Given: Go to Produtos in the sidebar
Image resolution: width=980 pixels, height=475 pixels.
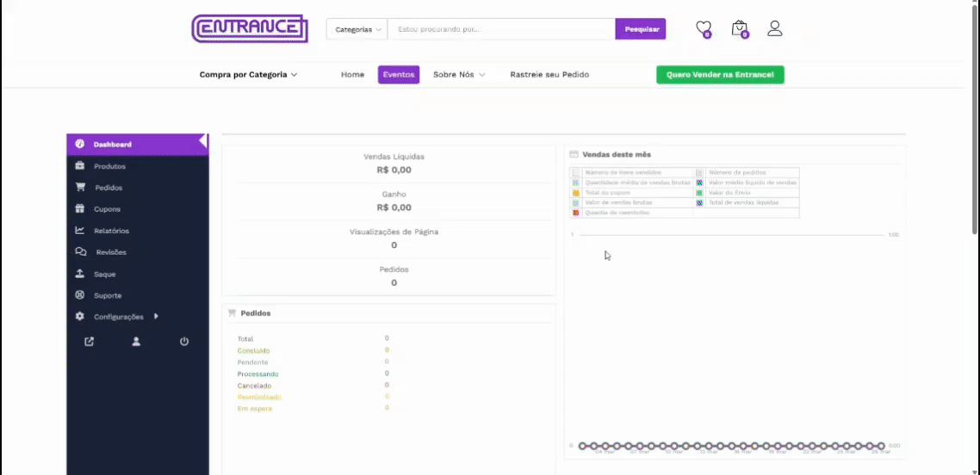Looking at the screenshot, I should click(x=109, y=166).
